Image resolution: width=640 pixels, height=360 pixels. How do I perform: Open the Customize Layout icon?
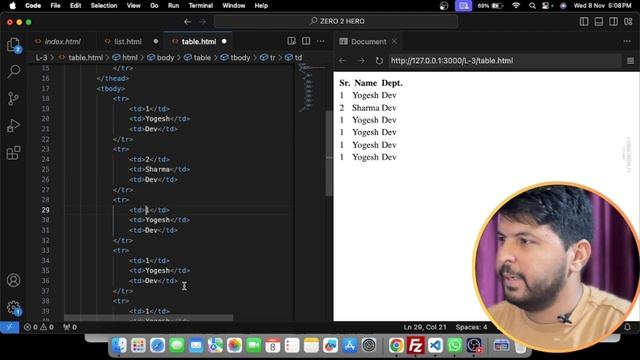(628, 21)
